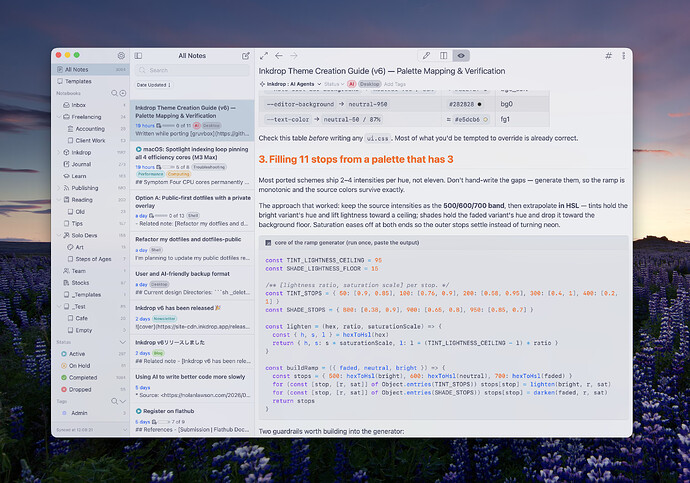This screenshot has height=483, width=690.
Task: Search notebooks with the magnifier icon
Action: click(x=114, y=93)
